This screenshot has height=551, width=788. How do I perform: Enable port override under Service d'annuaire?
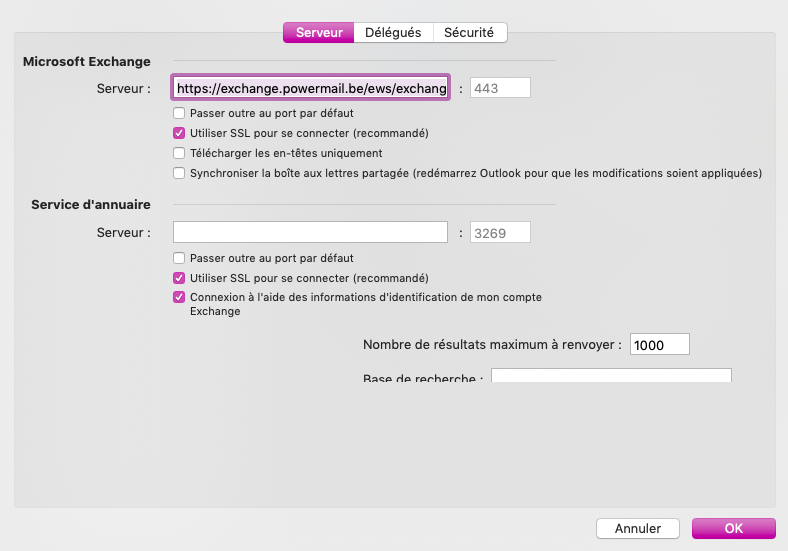tap(179, 258)
